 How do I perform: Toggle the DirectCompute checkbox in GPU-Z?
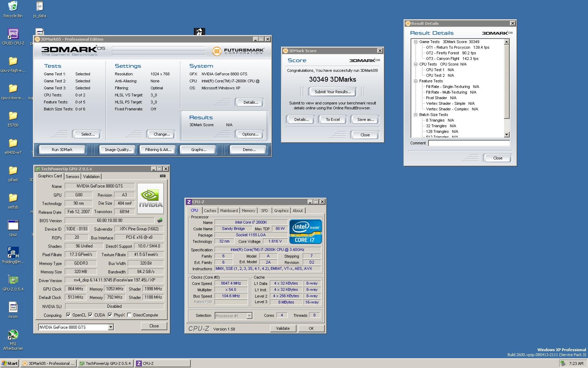click(129, 315)
